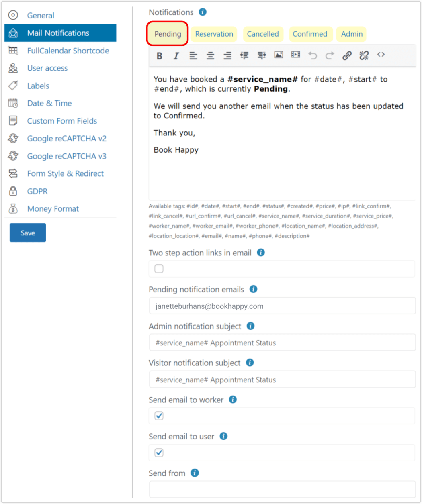Screen dimensions: 422x504
Task: Increase indent in editor toolbar
Action: 262,55
